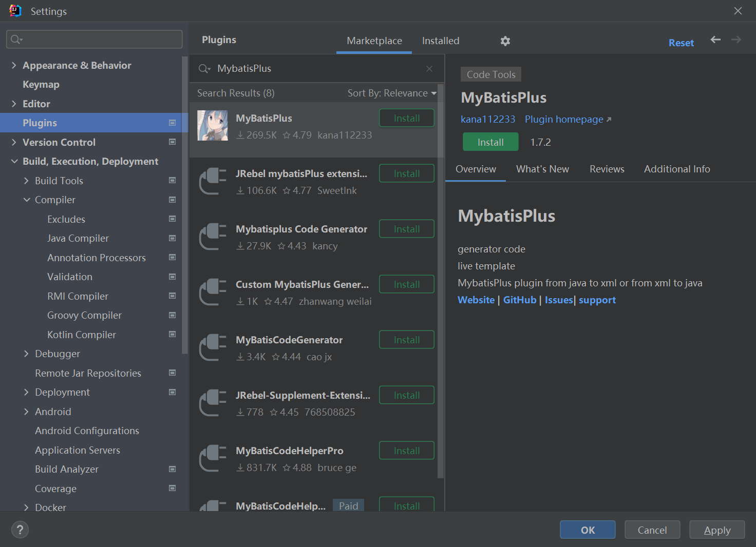The height and width of the screenshot is (547, 756).
Task: Click the forward navigation arrow
Action: click(736, 40)
